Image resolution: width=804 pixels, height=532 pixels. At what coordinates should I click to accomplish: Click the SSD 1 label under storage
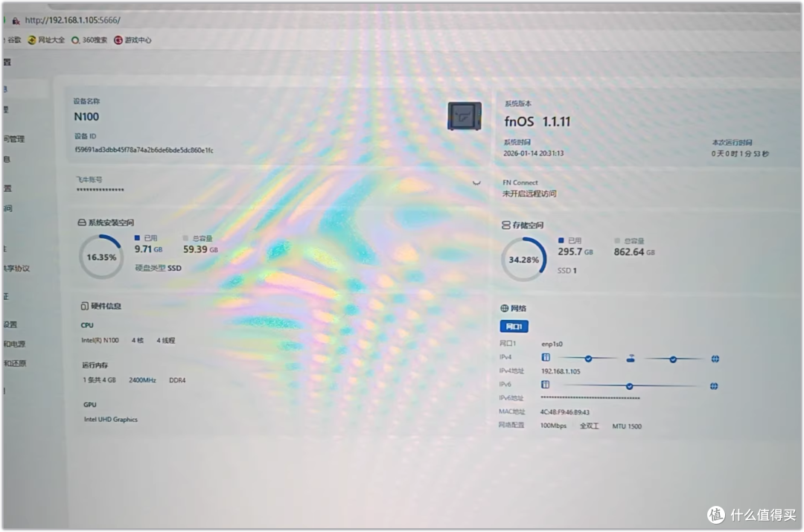567,271
